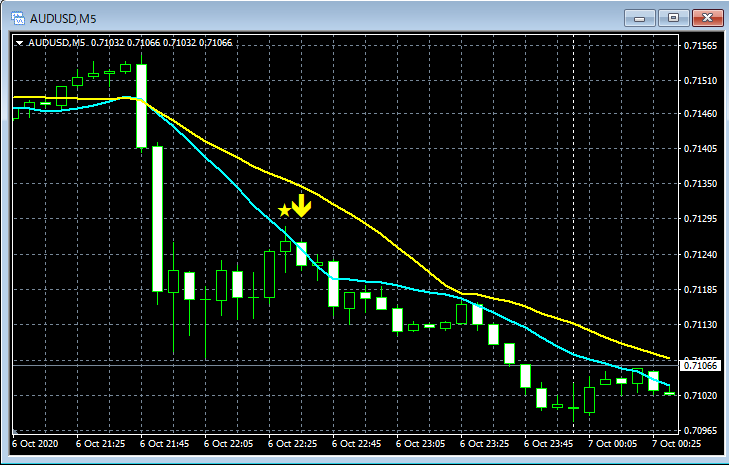
Task: Click the 7 Oct 00:25 time label
Action: tap(676, 444)
